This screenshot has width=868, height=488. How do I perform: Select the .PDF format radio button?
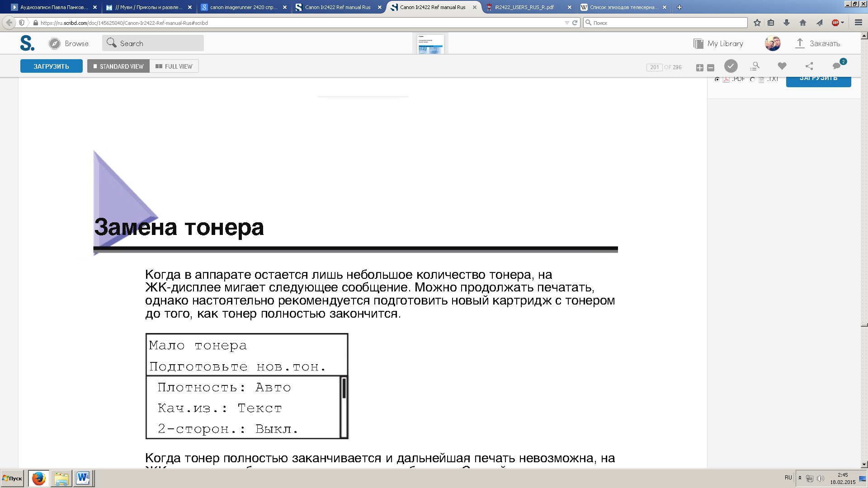tap(717, 80)
